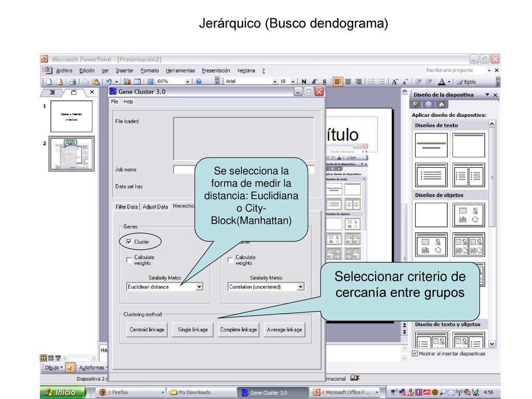
Task: Click the Paste clipboard icon in PowerPoint toolbar
Action: pos(96,82)
